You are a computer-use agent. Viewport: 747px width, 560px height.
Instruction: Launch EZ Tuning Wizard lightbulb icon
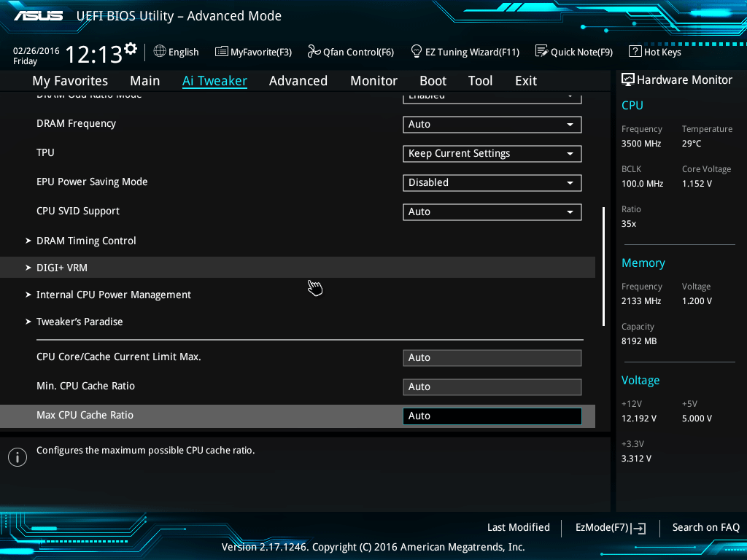click(417, 51)
